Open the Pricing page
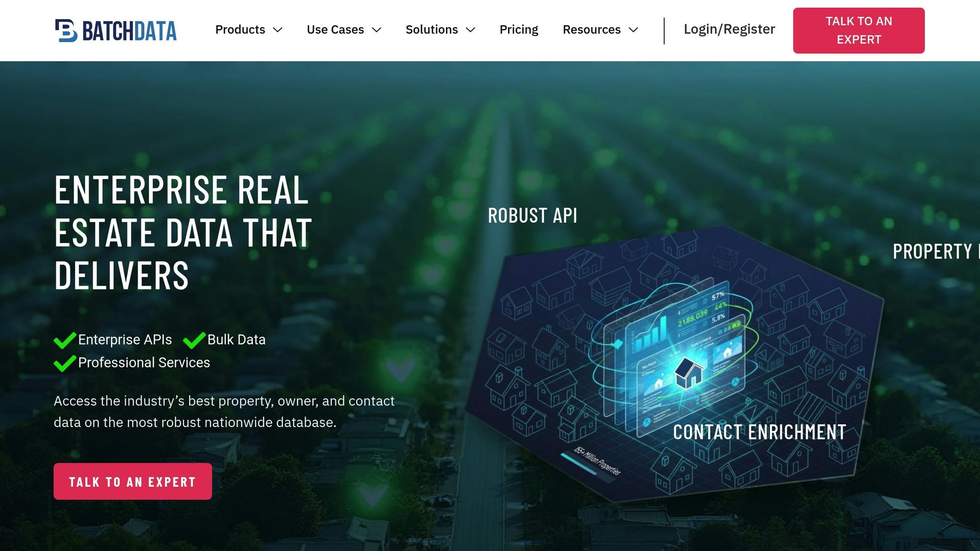This screenshot has width=980, height=551. 519,30
